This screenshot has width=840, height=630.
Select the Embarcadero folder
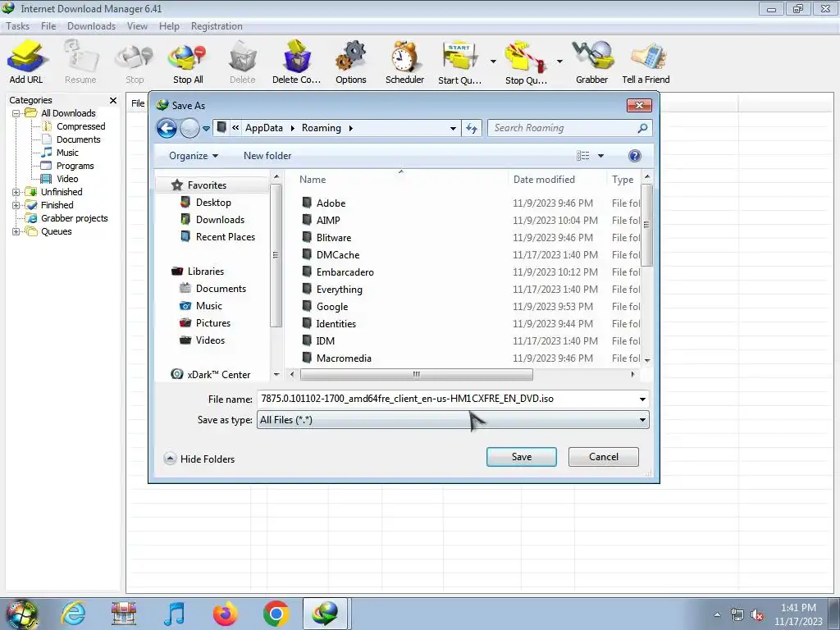[345, 272]
